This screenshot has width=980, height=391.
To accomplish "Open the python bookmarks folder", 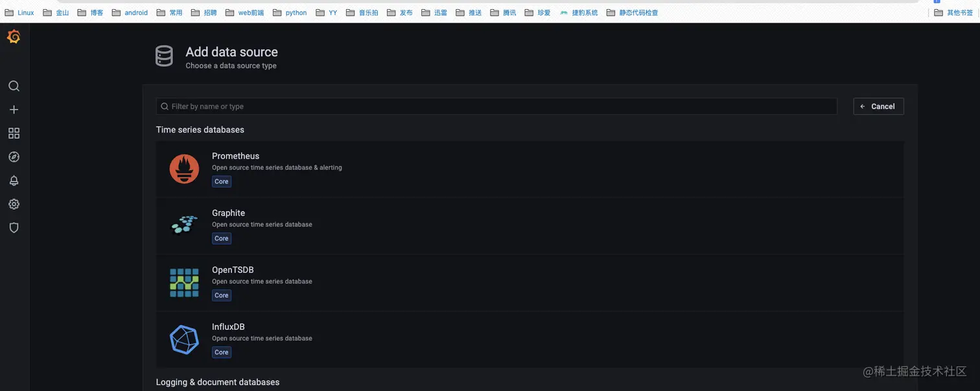I will pos(290,12).
